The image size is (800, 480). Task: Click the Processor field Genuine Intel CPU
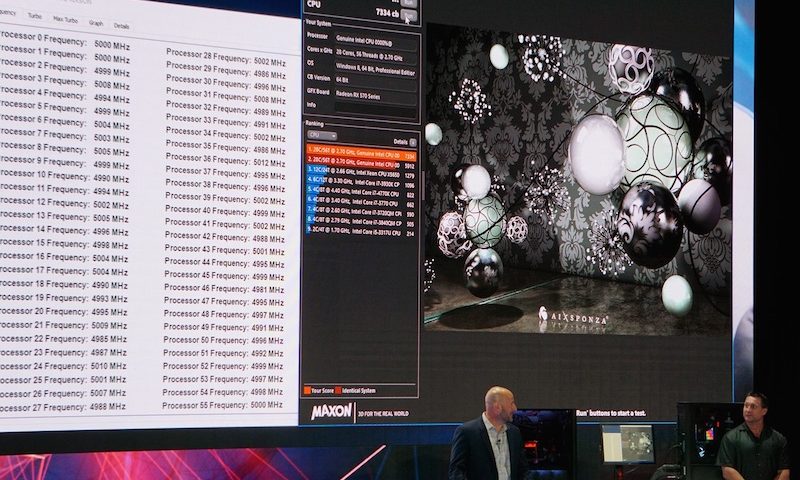point(376,40)
